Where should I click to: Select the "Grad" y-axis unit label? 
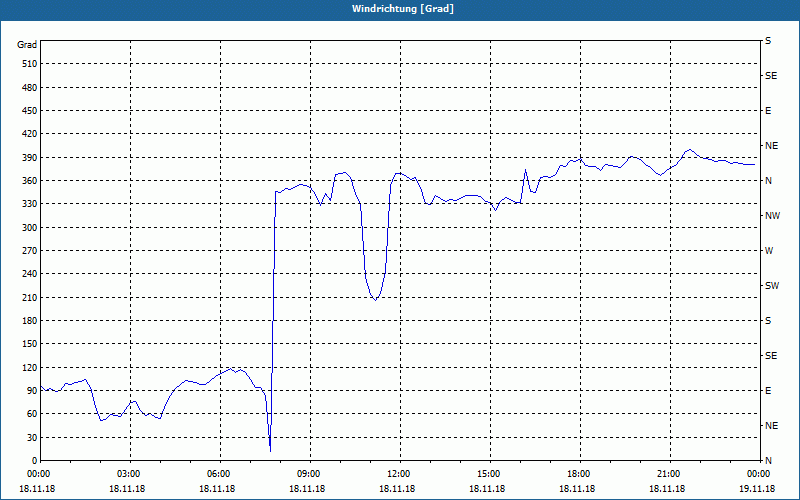click(27, 45)
